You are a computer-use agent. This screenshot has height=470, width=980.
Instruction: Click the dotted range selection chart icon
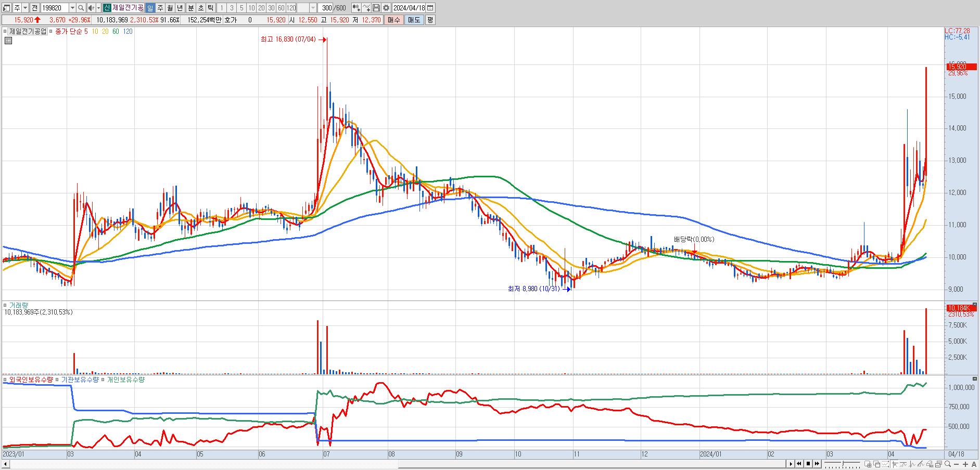(885, 464)
